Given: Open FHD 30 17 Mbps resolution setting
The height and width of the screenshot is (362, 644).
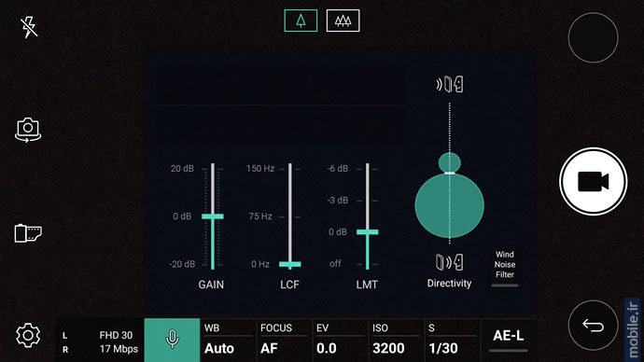Looking at the screenshot, I should pos(119,341).
